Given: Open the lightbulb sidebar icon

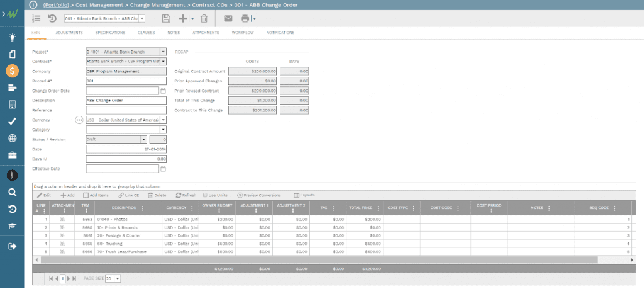Looking at the screenshot, I should (13, 38).
